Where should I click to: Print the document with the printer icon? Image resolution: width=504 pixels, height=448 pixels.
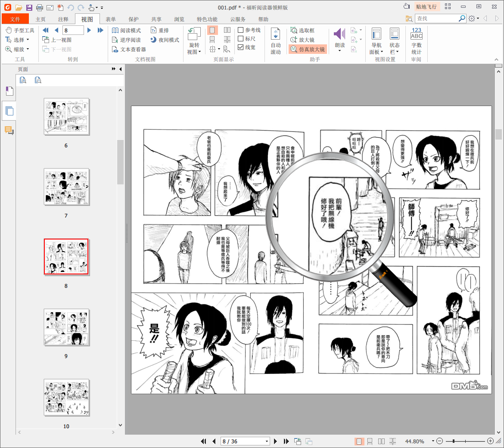point(40,7)
